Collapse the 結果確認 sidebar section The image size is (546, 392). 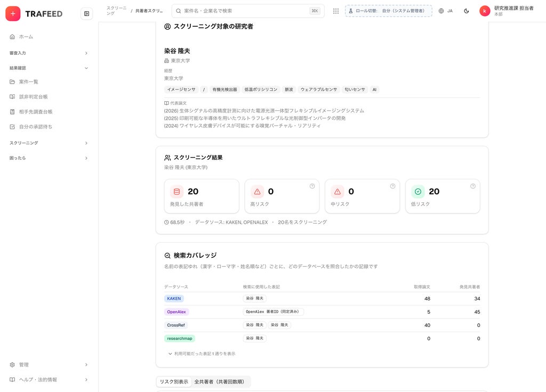tap(49, 68)
